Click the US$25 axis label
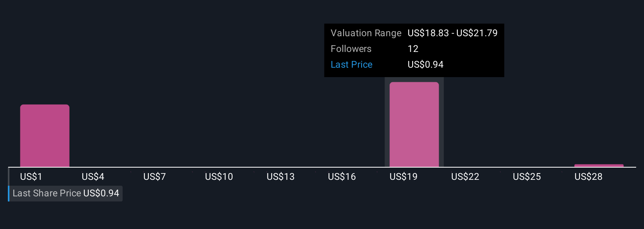The height and width of the screenshot is (229, 644). click(x=527, y=177)
